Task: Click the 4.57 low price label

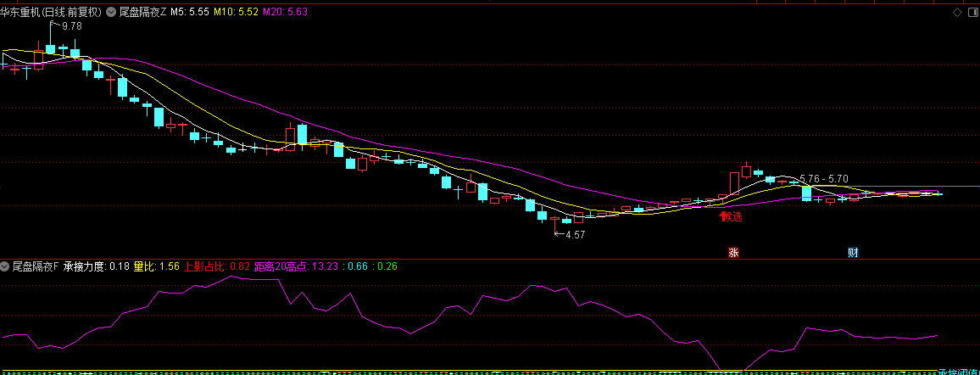Action: [575, 235]
